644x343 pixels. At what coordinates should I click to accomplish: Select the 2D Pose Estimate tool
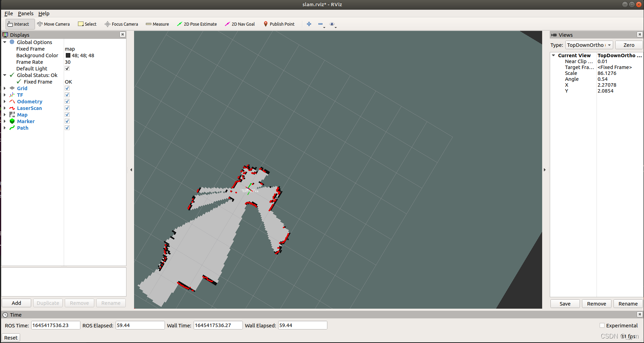[x=197, y=24]
